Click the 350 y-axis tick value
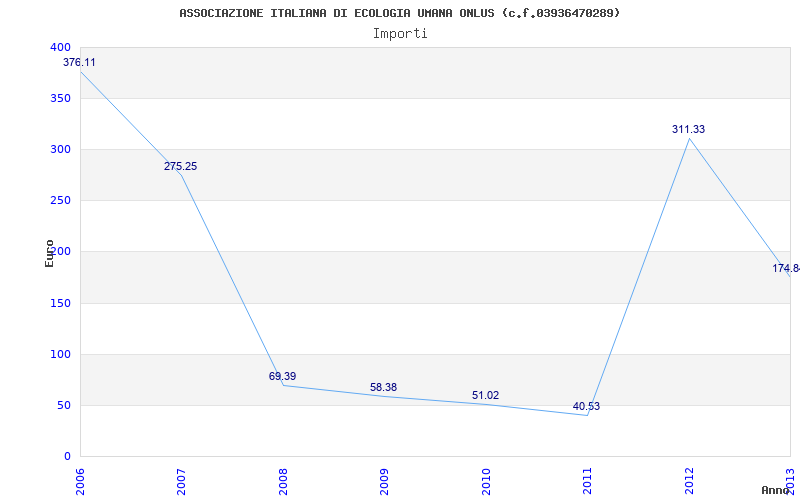Screen dimensions: 800x500 [60, 98]
